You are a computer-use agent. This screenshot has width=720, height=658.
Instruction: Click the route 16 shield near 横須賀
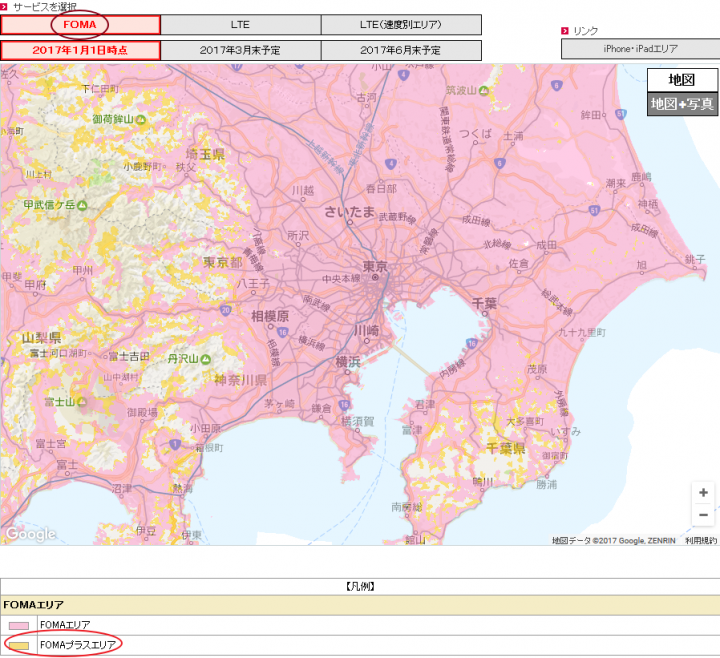click(344, 405)
